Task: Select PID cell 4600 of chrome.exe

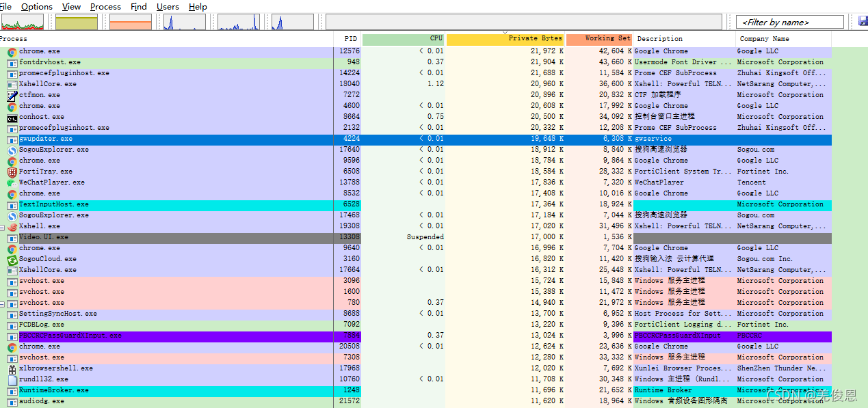Action: (x=351, y=106)
